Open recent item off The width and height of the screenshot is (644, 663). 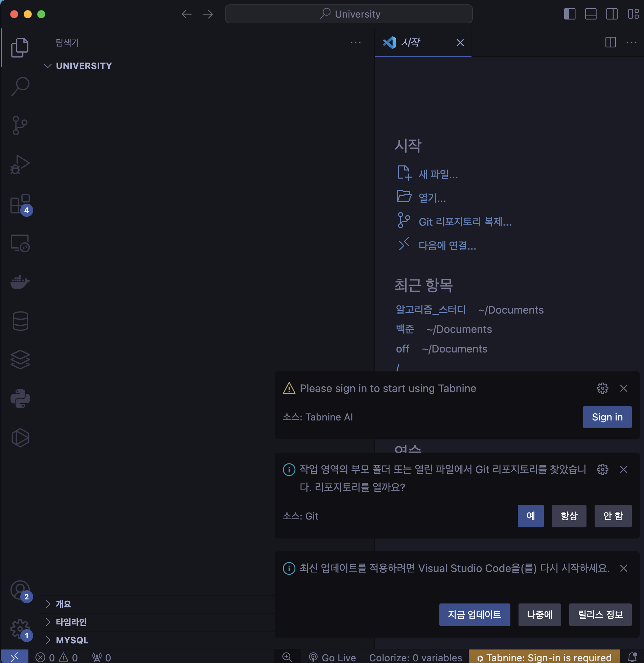[402, 349]
